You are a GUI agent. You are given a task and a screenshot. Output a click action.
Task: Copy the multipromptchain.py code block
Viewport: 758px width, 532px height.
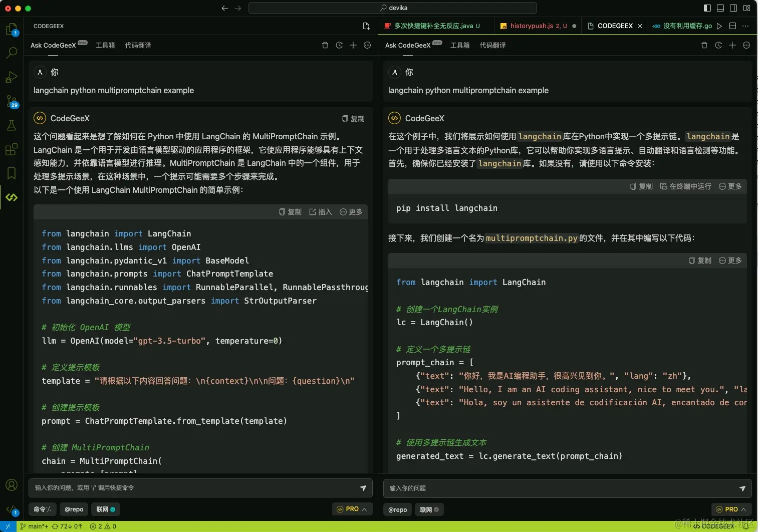pos(700,260)
